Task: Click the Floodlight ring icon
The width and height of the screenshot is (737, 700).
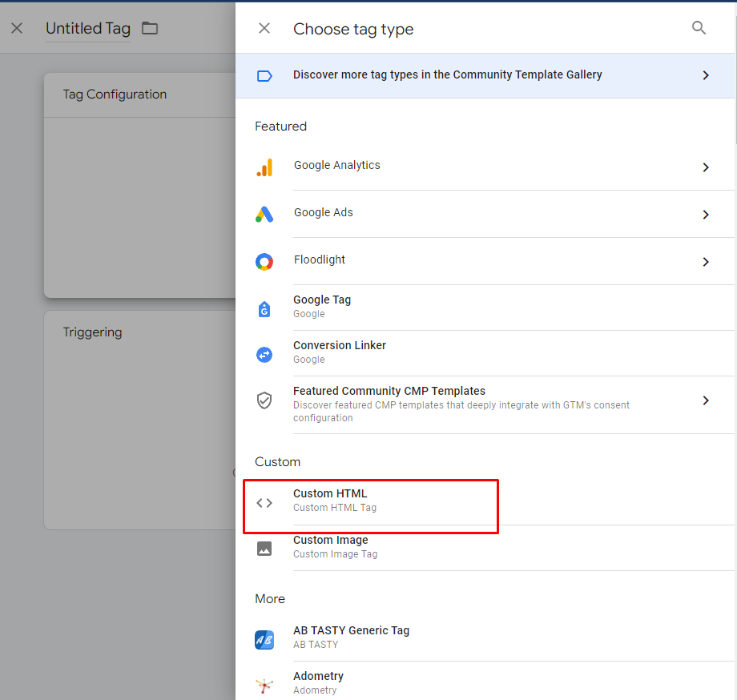Action: point(264,262)
